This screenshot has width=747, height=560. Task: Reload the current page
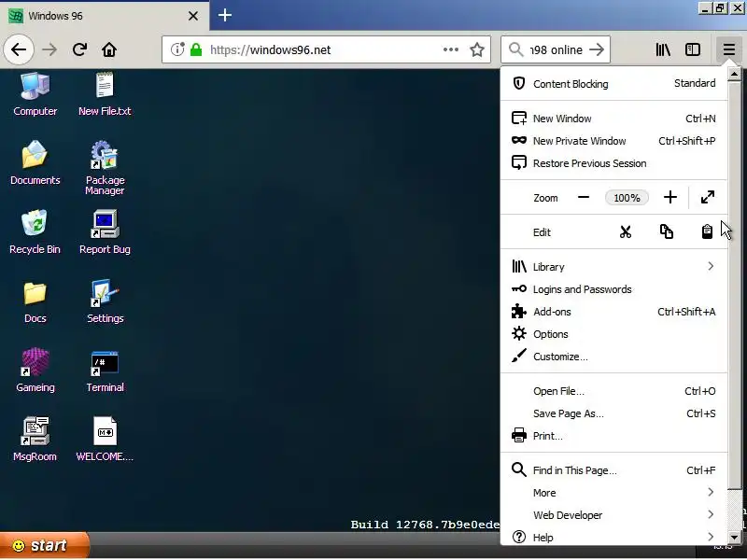[79, 49]
